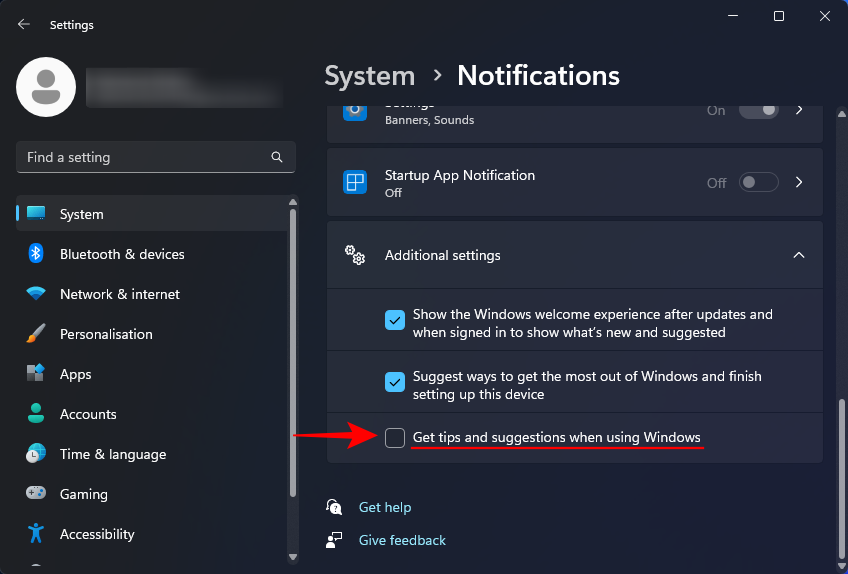Turn off the Settings app notifications toggle
This screenshot has width=848, height=574.
coord(759,110)
